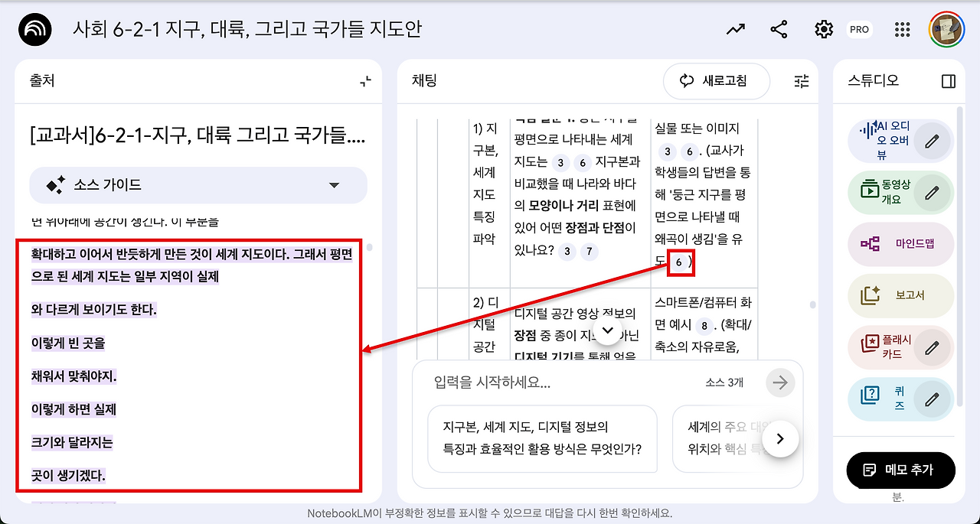Click the 스튜디오 panel heading
This screenshot has height=524, width=980.
click(x=874, y=81)
